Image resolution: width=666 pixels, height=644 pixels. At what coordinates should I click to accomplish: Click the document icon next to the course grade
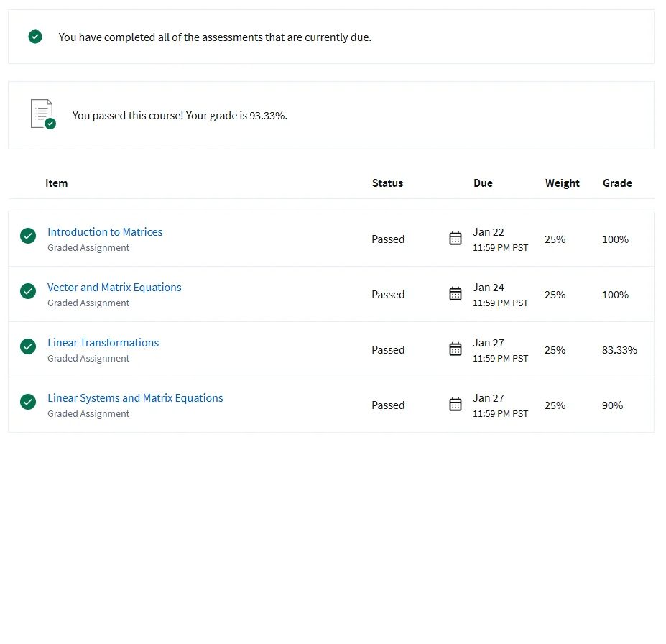tap(42, 114)
